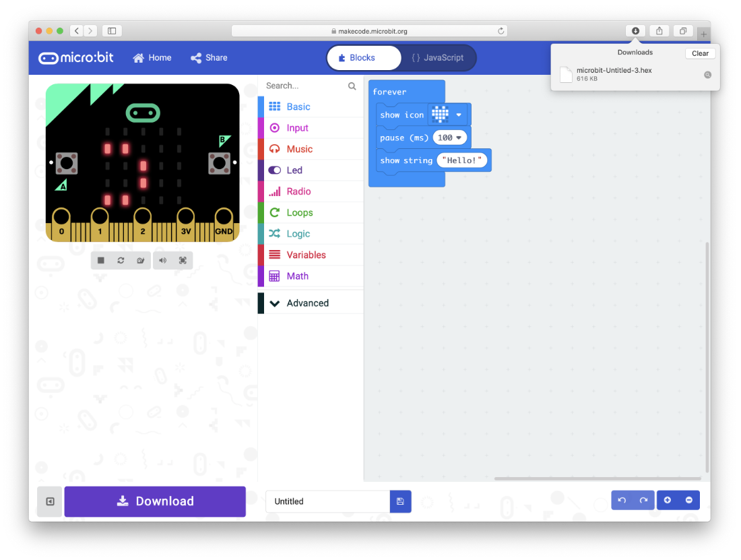Screen dimensions: 741x560
Task: Click simulator pin 1
Action: pos(100,224)
